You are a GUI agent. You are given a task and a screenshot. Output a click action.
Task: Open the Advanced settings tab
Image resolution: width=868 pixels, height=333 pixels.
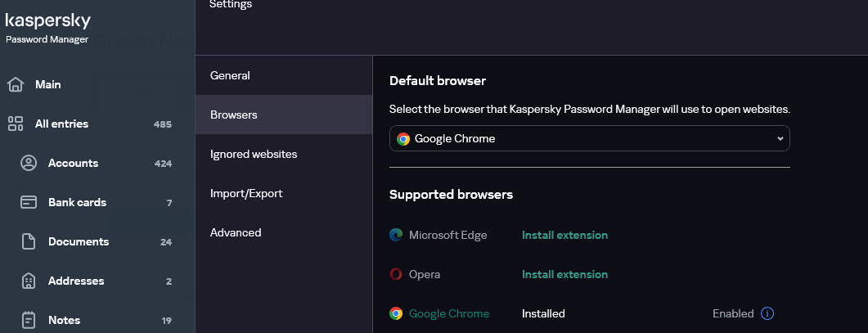click(x=236, y=232)
